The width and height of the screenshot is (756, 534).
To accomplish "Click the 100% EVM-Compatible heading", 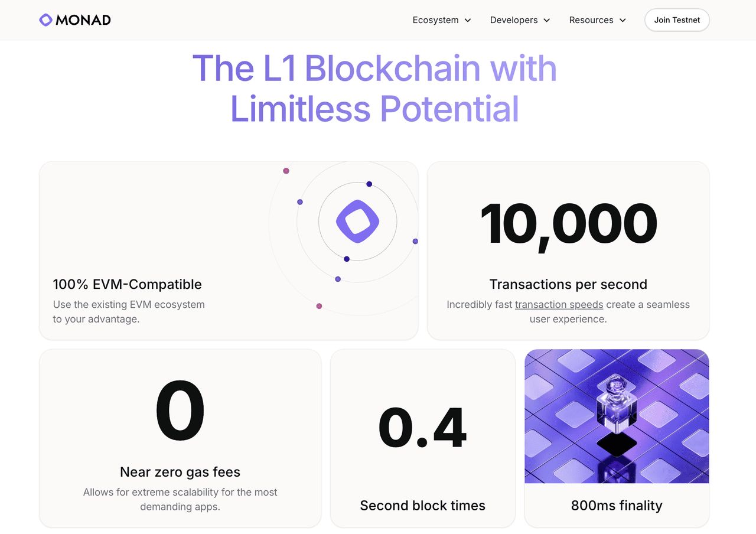I will point(128,284).
